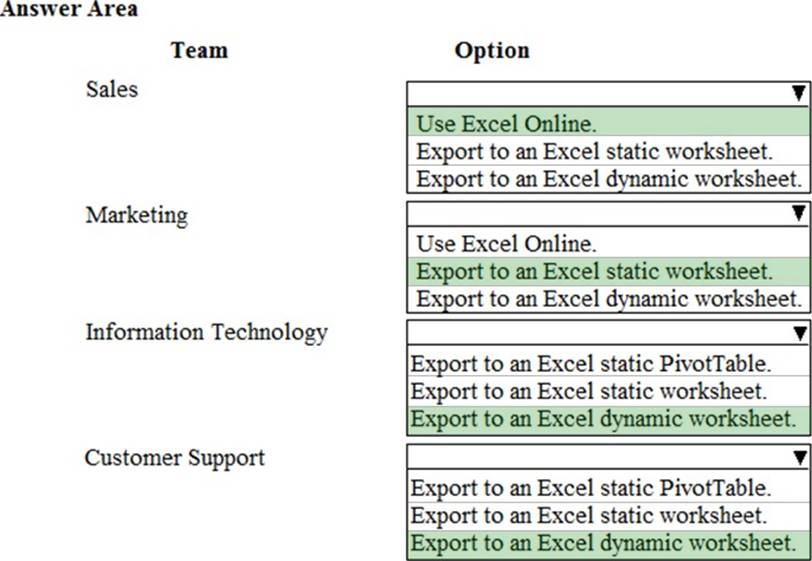Expand the Marketing dropdown arrow

pyautogui.click(x=797, y=213)
